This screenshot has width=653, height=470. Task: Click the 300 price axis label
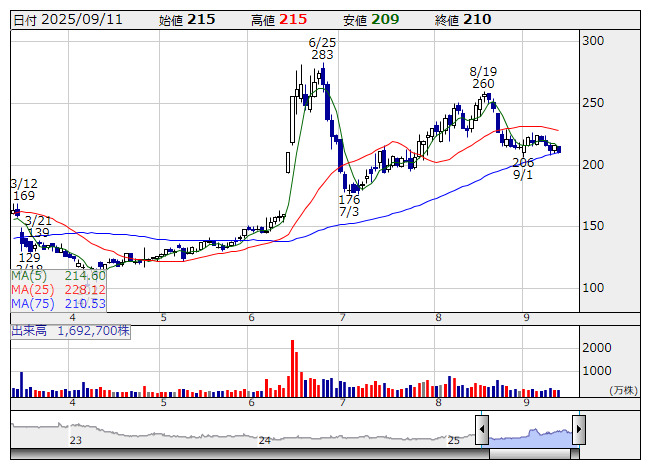coord(593,41)
